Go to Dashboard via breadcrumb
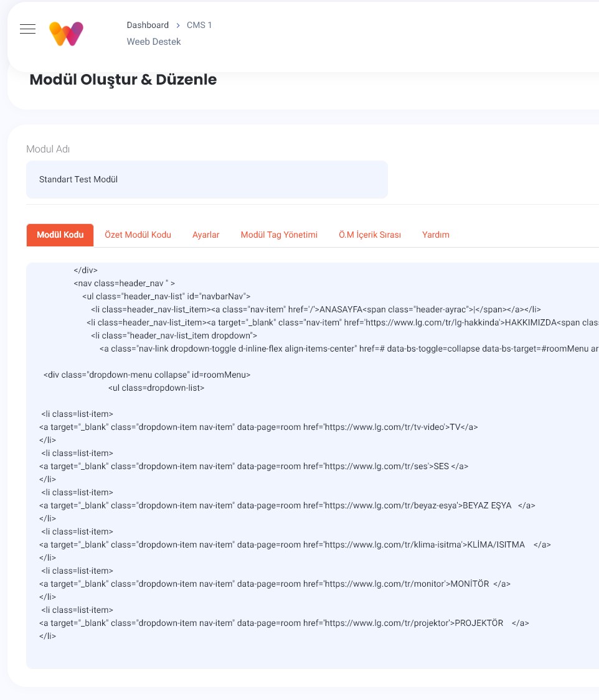 coord(148,26)
